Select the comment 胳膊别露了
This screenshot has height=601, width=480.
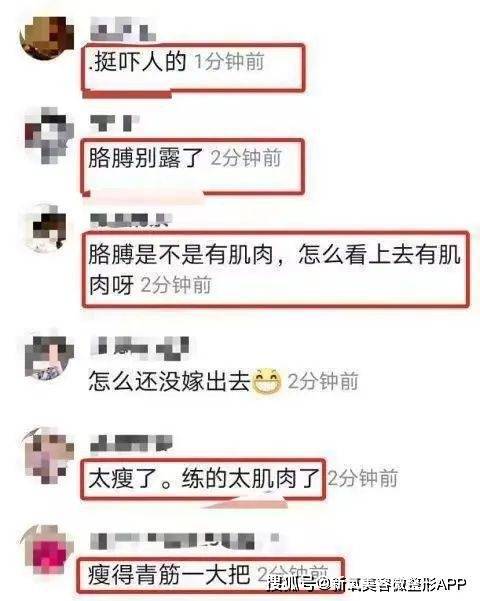145,158
